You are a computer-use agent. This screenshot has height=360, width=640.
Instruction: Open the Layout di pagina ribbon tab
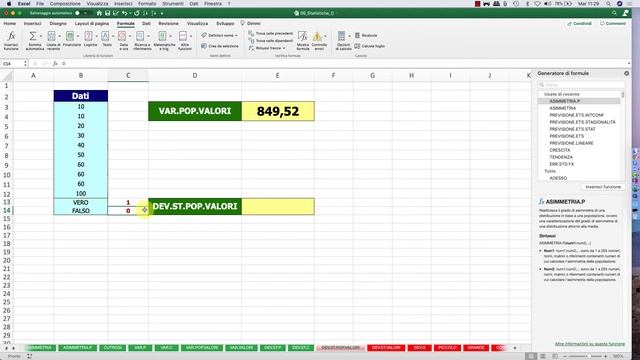tap(92, 24)
